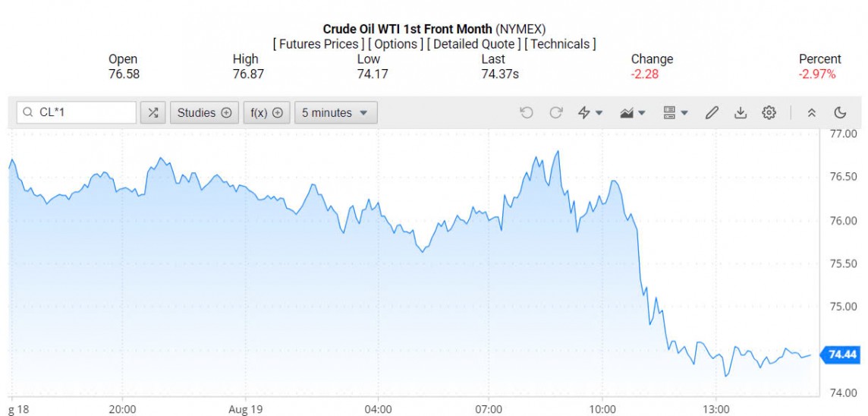Open the Technicals link
This screenshot has width=868, height=416.
tap(560, 44)
